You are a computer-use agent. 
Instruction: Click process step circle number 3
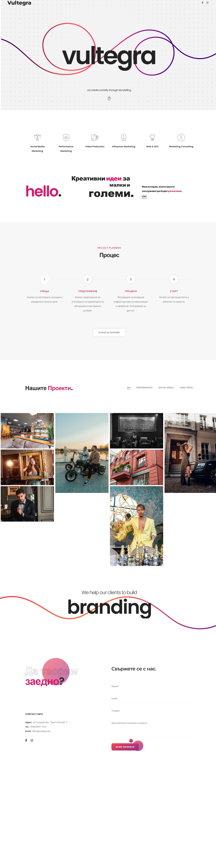[131, 279]
